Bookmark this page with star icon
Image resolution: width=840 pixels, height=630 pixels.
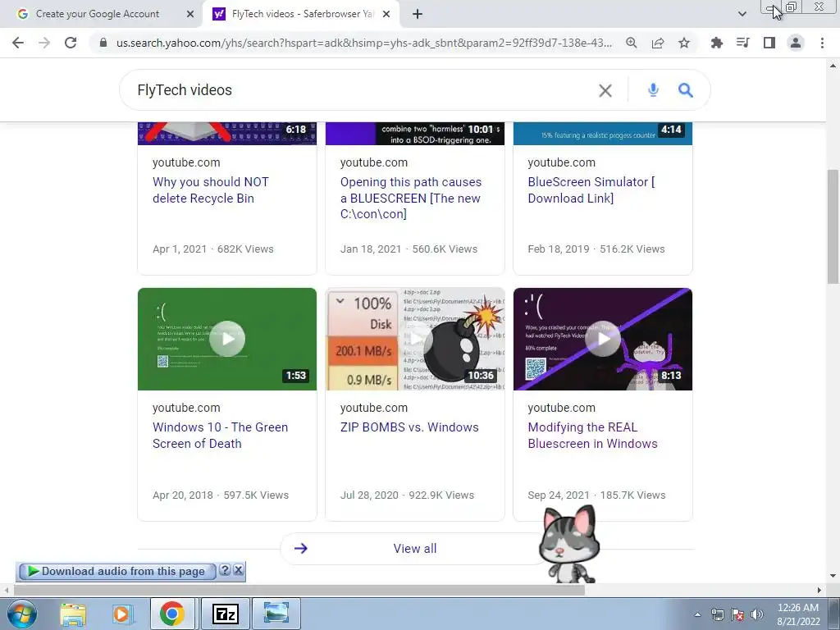tap(684, 43)
